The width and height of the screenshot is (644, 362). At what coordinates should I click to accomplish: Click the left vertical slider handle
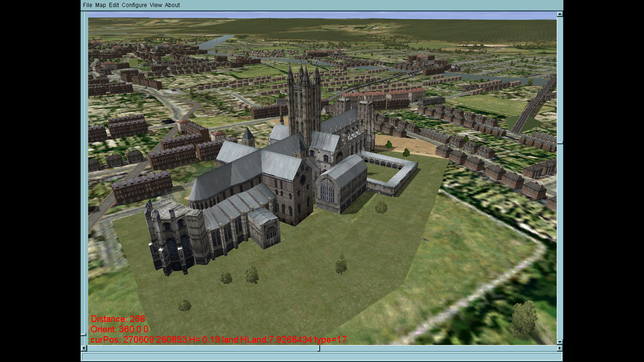(84, 335)
